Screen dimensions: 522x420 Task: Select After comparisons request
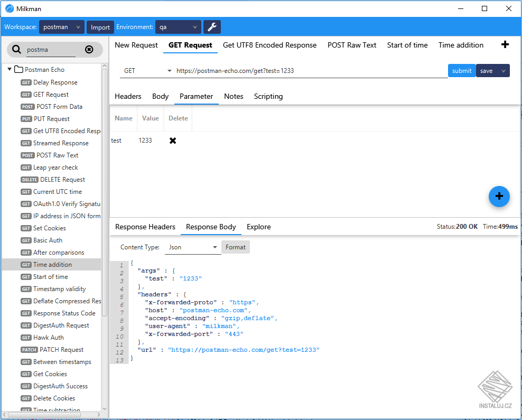pos(52,253)
